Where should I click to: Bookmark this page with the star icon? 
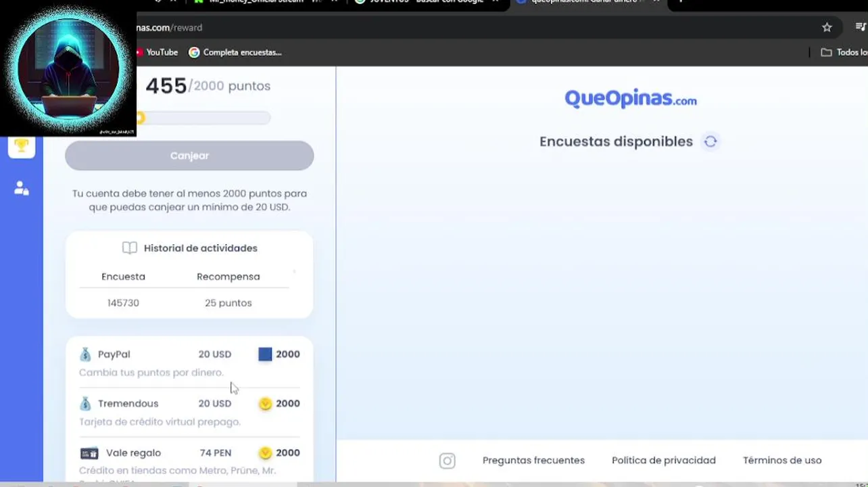(827, 28)
